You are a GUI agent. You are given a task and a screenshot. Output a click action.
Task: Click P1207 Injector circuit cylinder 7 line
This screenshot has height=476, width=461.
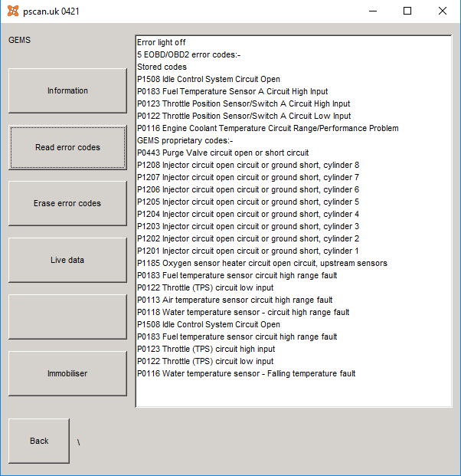click(248, 177)
